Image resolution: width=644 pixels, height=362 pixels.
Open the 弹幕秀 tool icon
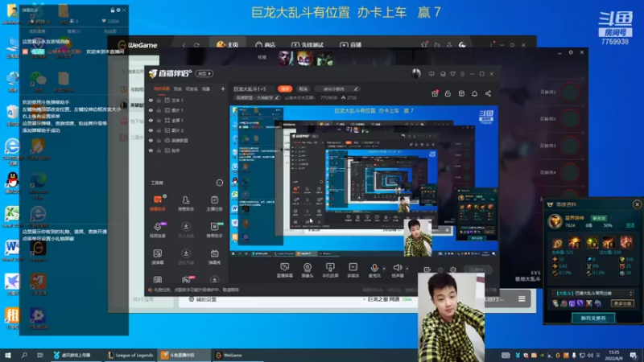214,257
